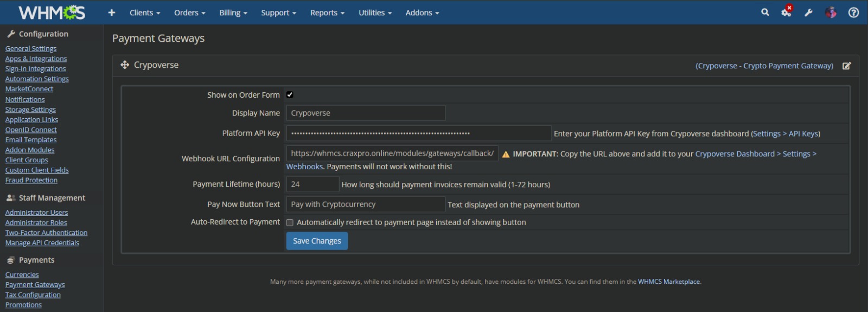The height and width of the screenshot is (312, 868).
Task: Open MarketConnect
Action: click(29, 89)
